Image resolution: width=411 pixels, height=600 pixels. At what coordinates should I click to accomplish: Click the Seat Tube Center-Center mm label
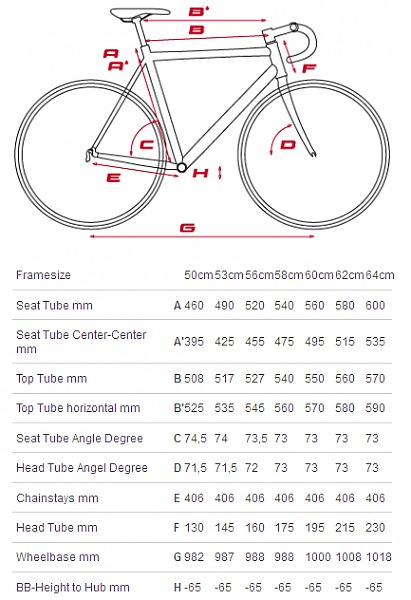(81, 342)
